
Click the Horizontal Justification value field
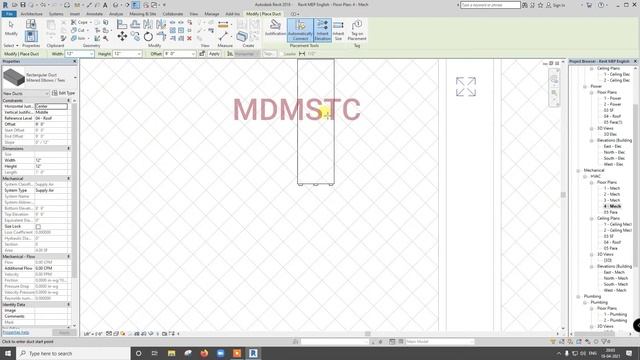point(51,106)
